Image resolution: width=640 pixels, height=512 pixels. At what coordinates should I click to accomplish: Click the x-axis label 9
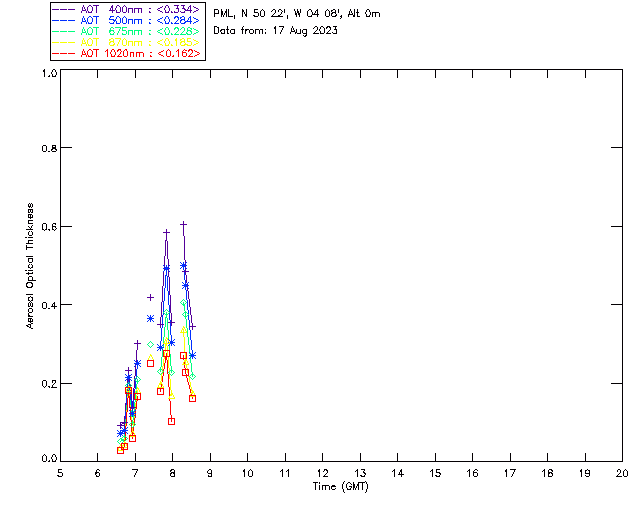click(x=210, y=473)
